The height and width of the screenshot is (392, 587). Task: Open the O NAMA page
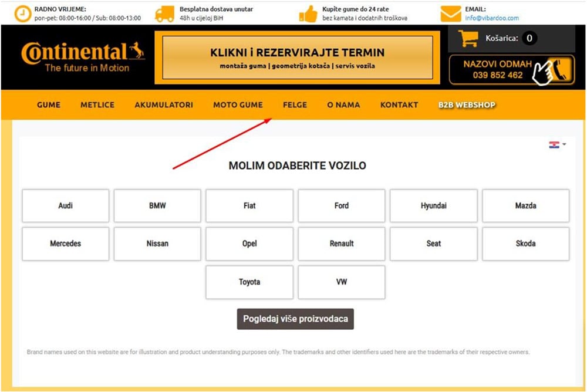pyautogui.click(x=343, y=105)
